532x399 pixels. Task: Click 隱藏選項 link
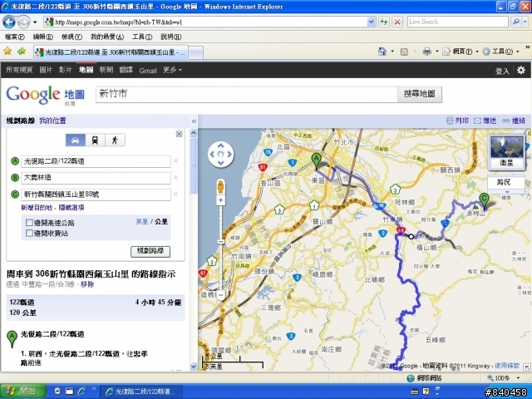(x=71, y=207)
